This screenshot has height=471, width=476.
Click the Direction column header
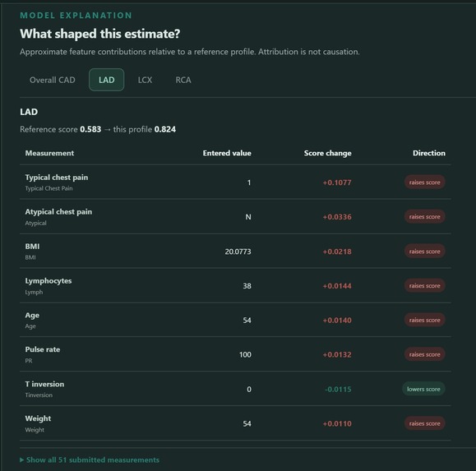429,153
